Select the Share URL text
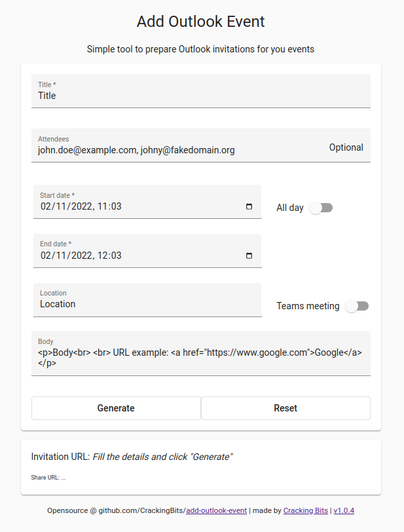The image size is (404, 532). click(x=48, y=478)
